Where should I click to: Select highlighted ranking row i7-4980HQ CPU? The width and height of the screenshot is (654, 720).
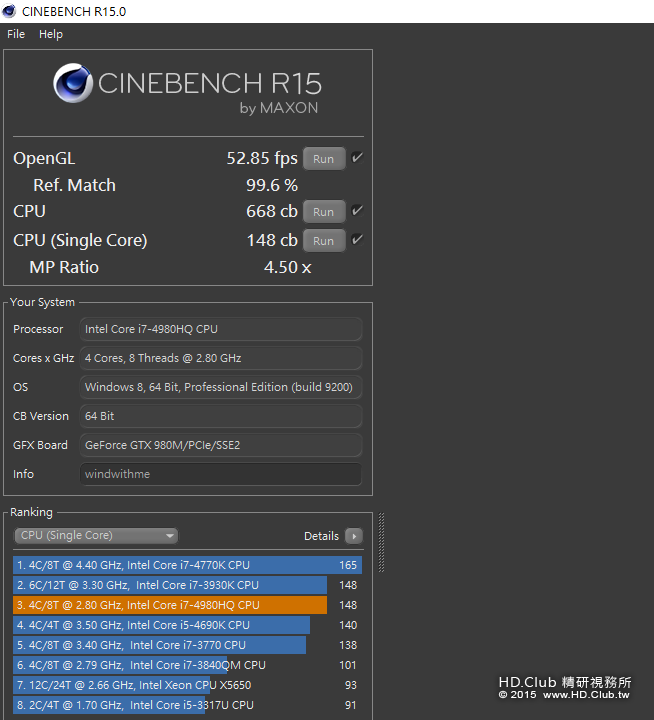pos(187,605)
